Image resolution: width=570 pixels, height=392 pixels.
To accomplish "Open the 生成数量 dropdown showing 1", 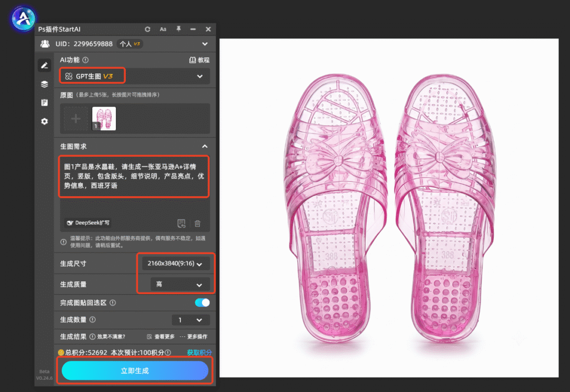I will (190, 320).
